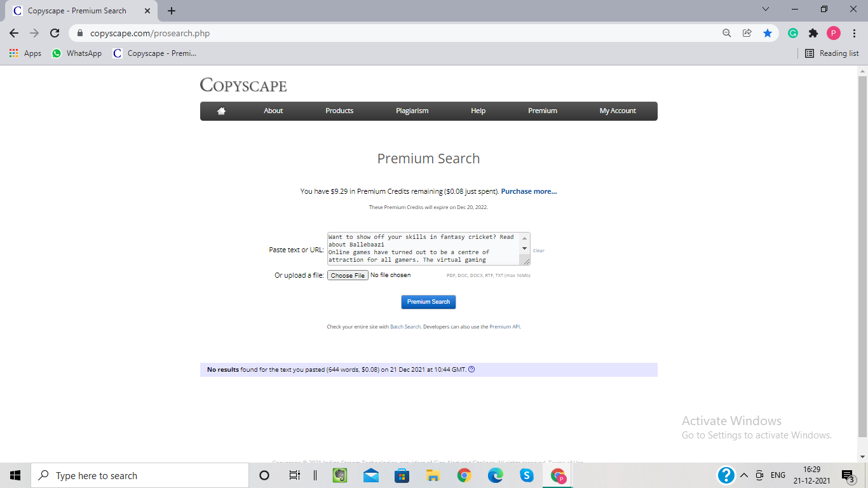This screenshot has width=868, height=488.
Task: Open the Extensions puzzle icon
Action: tap(813, 33)
